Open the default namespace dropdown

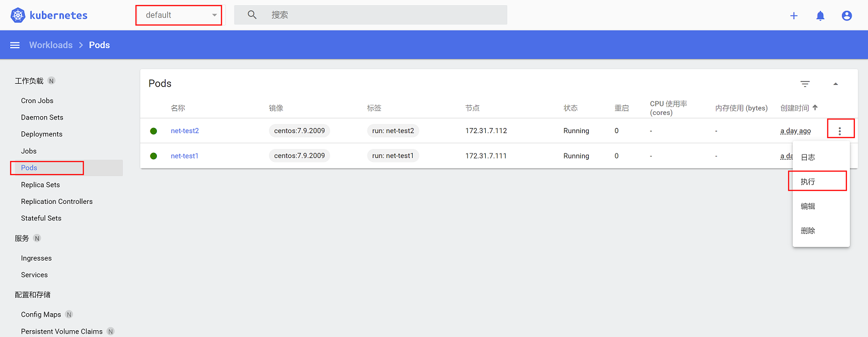pyautogui.click(x=179, y=15)
